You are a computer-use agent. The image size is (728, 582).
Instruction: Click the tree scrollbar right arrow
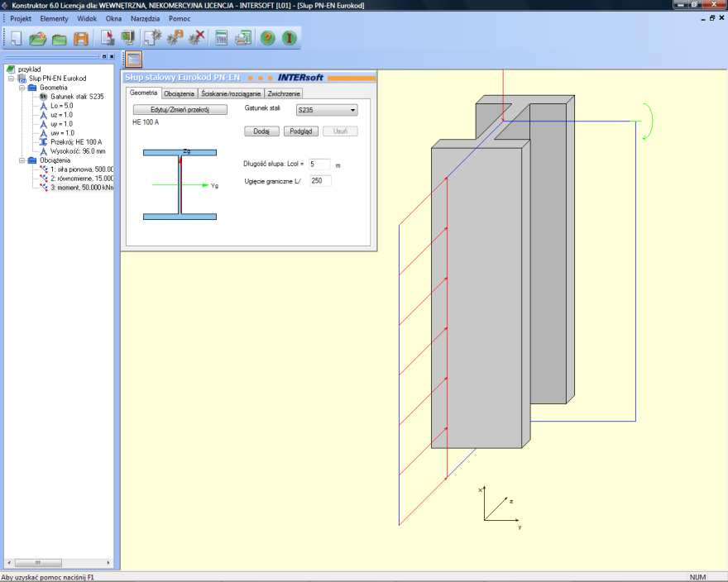click(x=108, y=562)
